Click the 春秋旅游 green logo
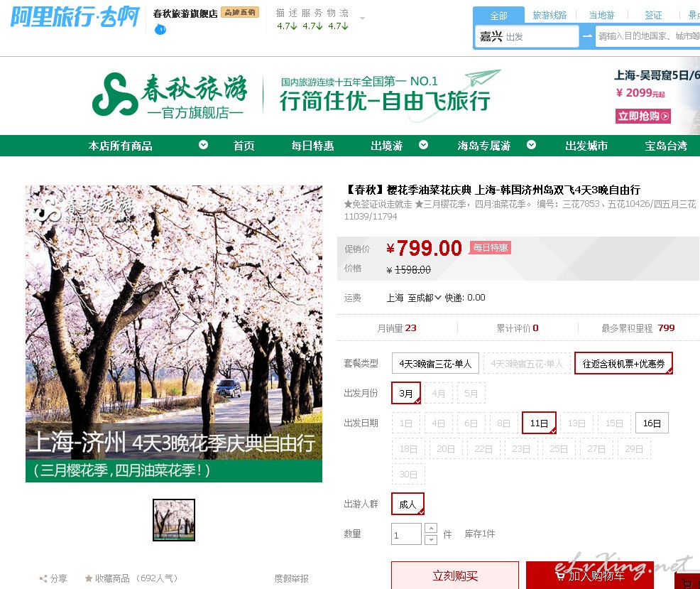Viewport: 700px width, 589px height. (x=170, y=96)
